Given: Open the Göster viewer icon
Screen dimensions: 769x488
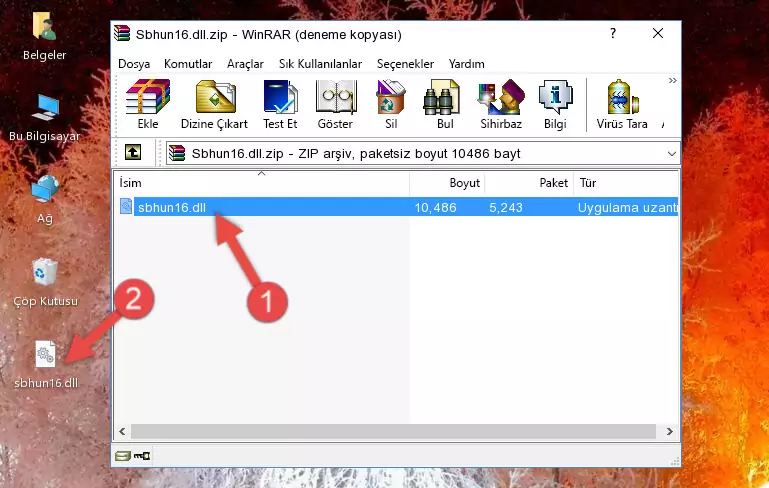Looking at the screenshot, I should pos(336,97).
